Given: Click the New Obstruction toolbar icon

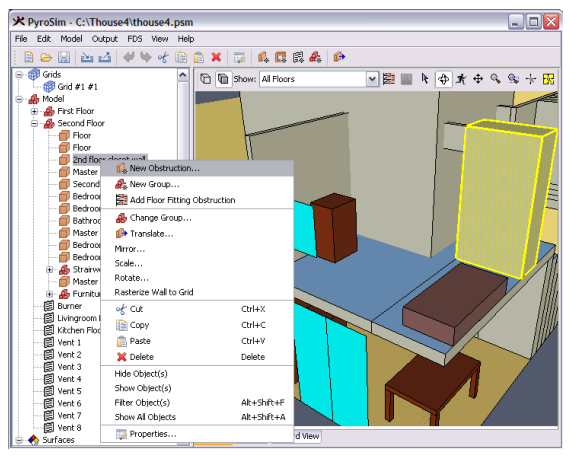Looking at the screenshot, I should (x=263, y=57).
